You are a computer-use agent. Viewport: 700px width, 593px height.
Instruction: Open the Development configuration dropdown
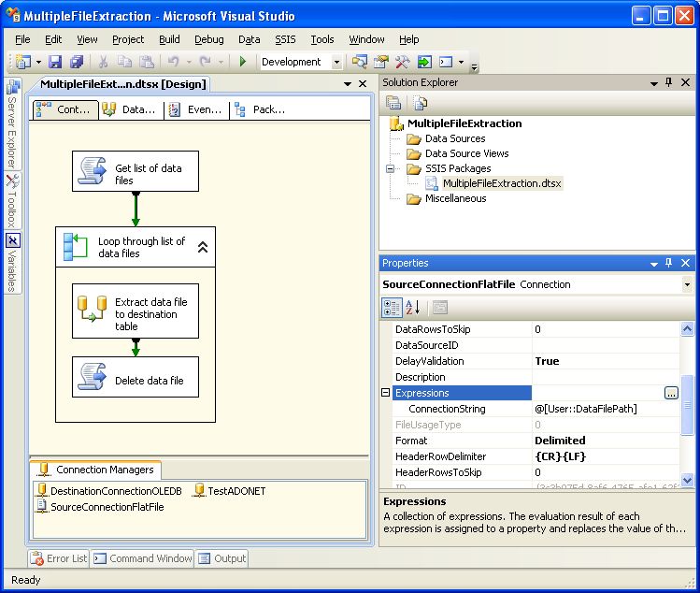pos(337,62)
